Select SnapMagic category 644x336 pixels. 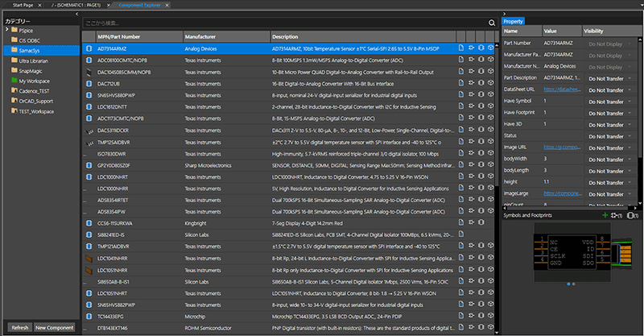click(31, 71)
